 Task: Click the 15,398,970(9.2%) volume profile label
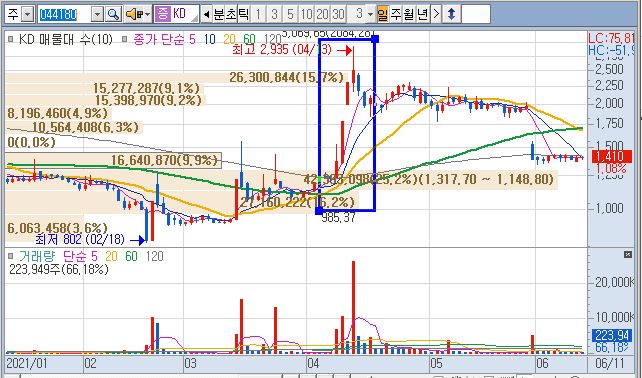(x=149, y=100)
